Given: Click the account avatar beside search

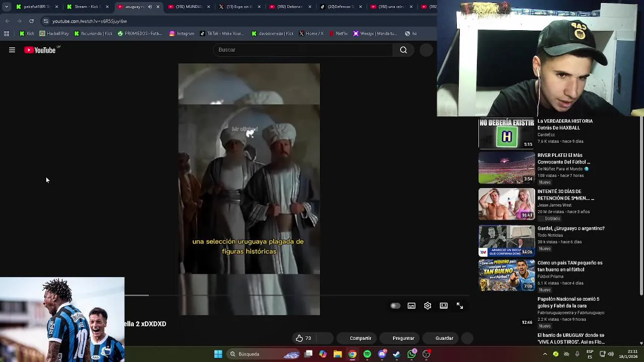Looking at the screenshot, I should pos(426,50).
